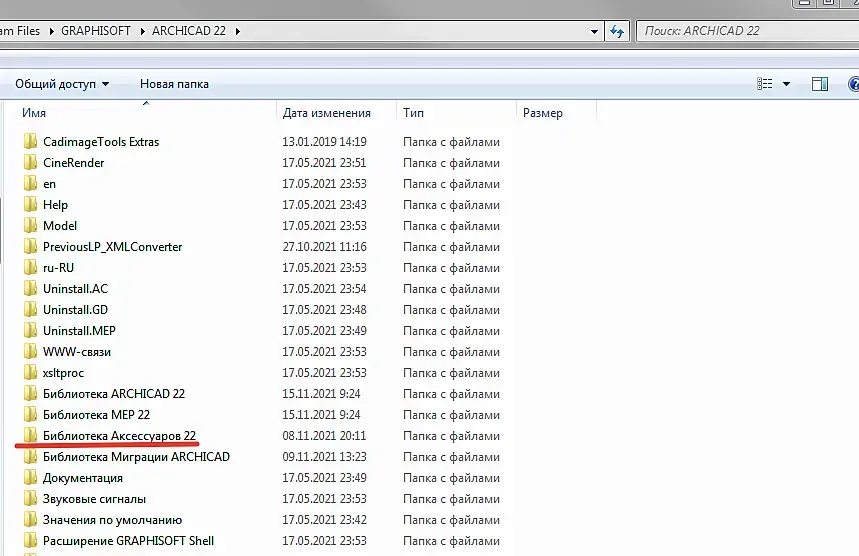Open the Общий доступ dropdown menu
Viewport: 859px width, 556px height.
point(62,84)
